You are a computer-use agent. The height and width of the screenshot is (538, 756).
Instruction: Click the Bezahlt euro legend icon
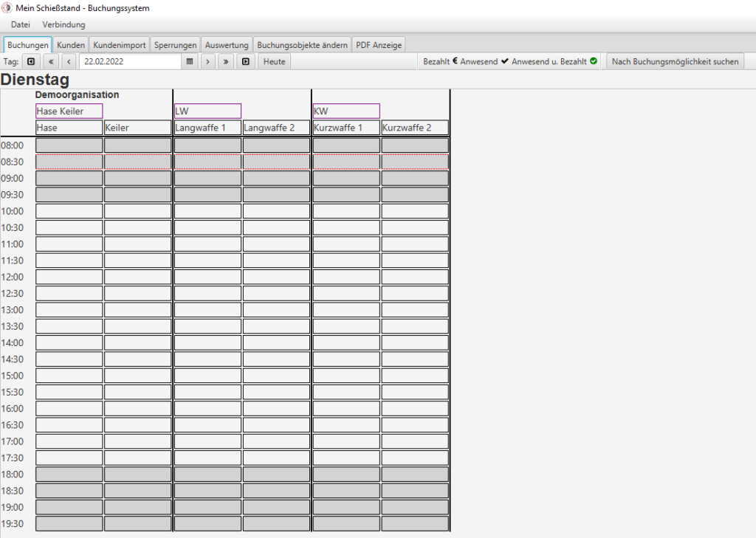455,61
